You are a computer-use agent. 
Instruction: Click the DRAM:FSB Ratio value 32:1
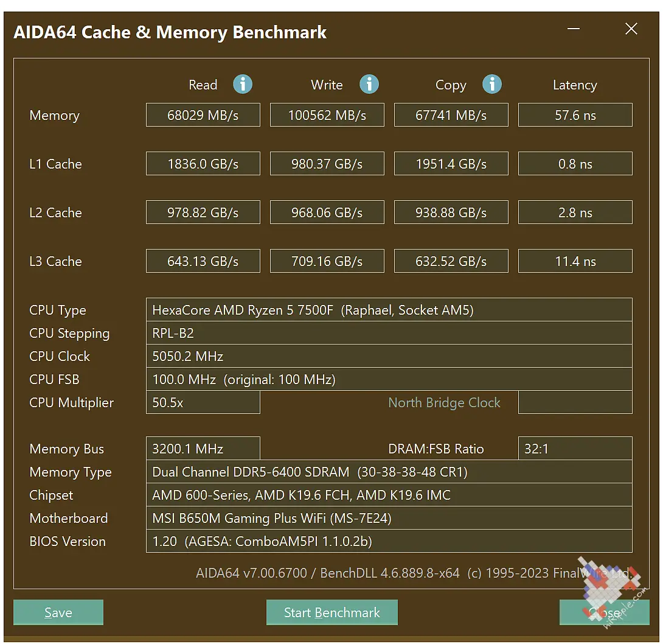click(x=575, y=448)
